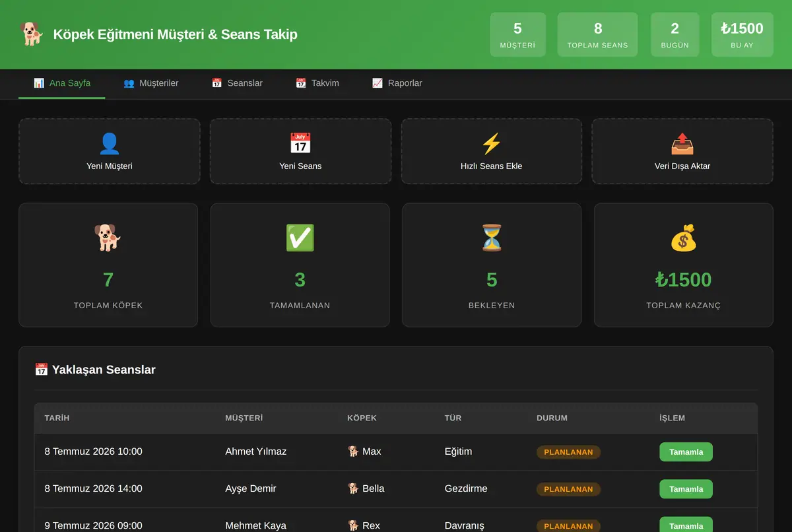Click the Müşteri count header card
The height and width of the screenshot is (532, 792).
517,34
